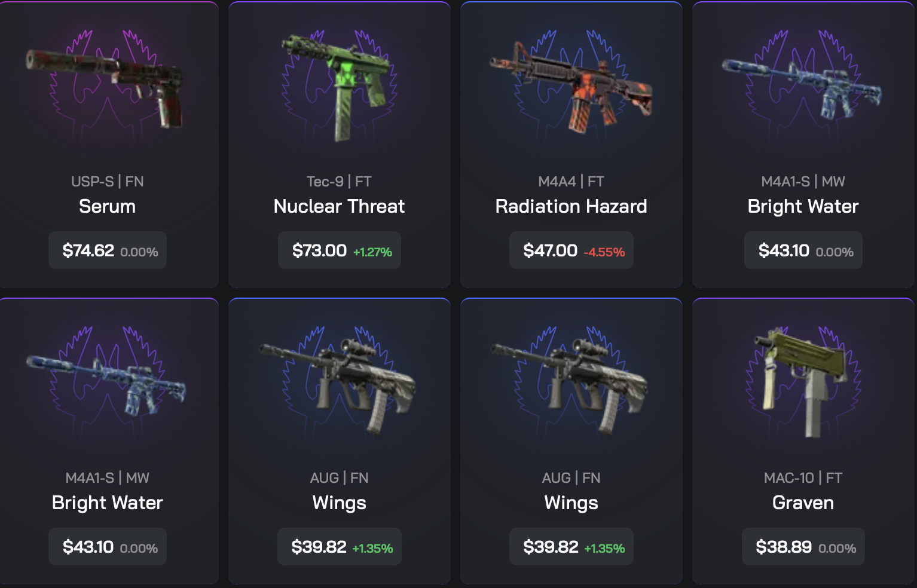Select the Radiation Hazard title text

571,207
